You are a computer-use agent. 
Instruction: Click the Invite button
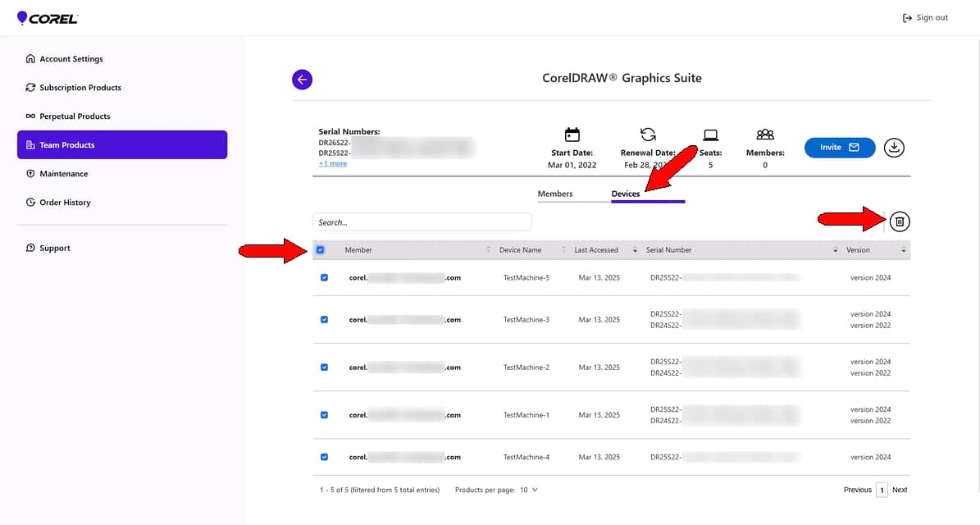click(840, 148)
